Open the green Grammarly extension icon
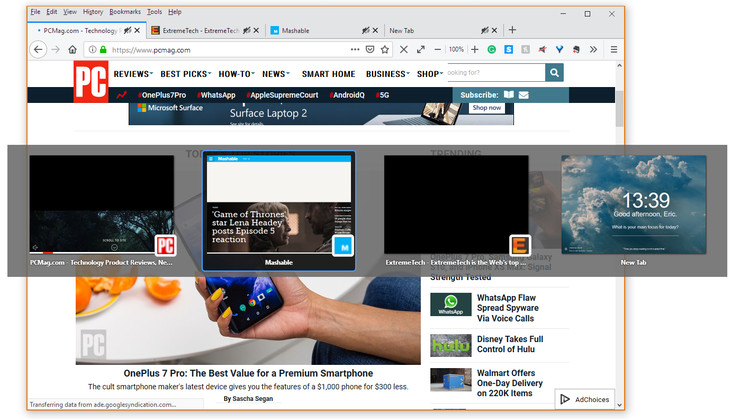Image resolution: width=740 pixels, height=419 pixels. (492, 50)
